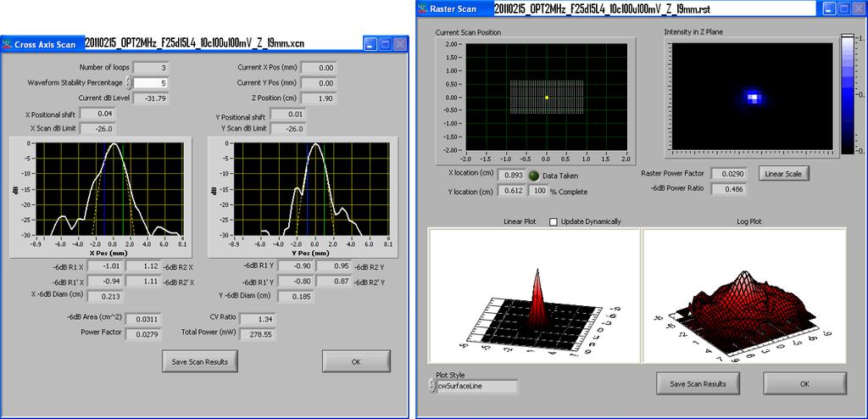Click the X Pos dB scan graph
Viewport: 868px width, 419px height.
(x=109, y=189)
